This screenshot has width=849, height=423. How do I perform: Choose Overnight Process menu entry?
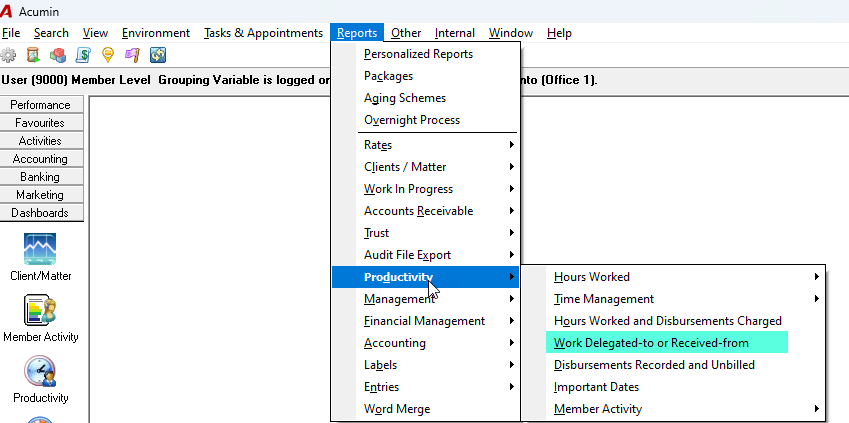(425, 120)
